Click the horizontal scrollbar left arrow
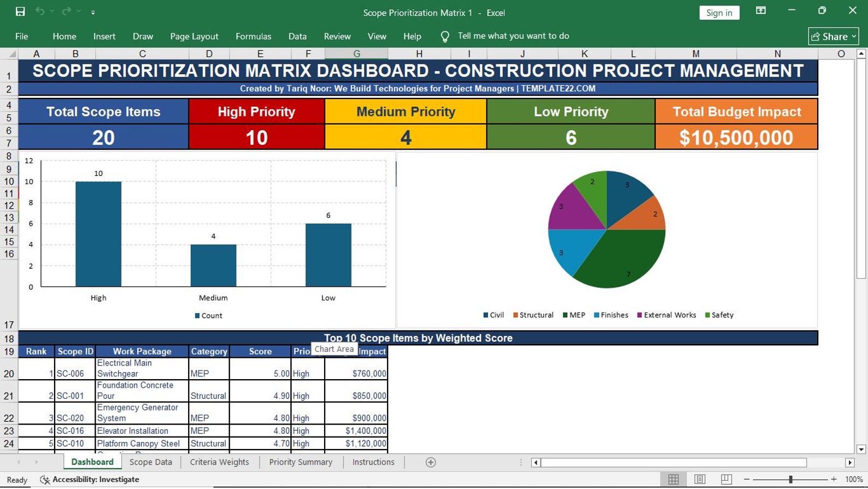 [536, 463]
